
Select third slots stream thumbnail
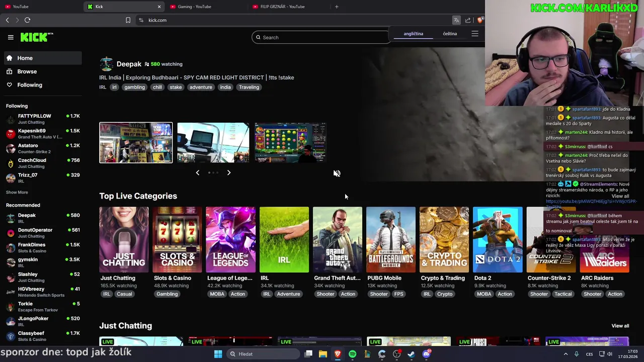(x=290, y=143)
